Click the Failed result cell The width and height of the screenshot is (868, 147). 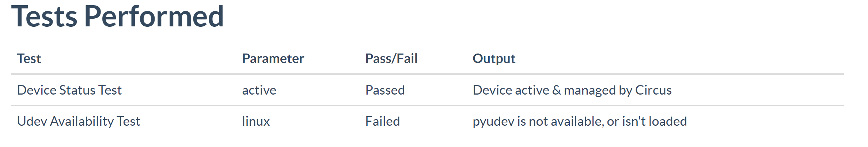pos(383,121)
